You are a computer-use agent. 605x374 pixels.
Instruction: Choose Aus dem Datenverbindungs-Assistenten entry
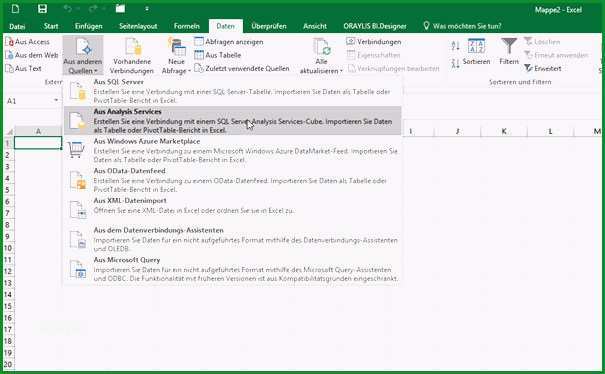click(232, 240)
